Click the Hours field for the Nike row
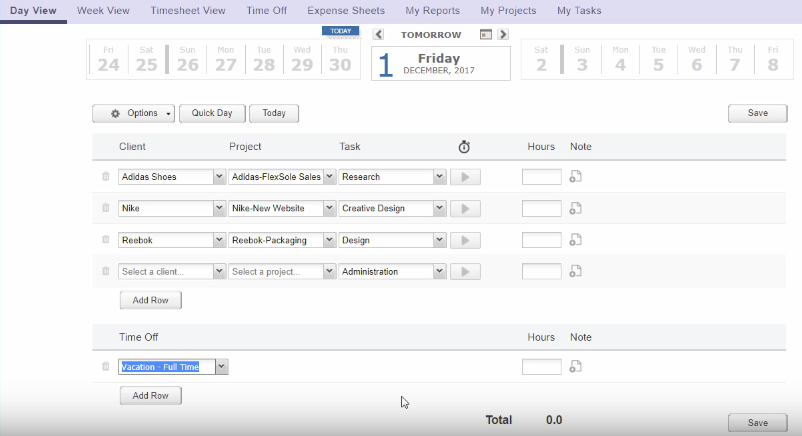 click(541, 208)
